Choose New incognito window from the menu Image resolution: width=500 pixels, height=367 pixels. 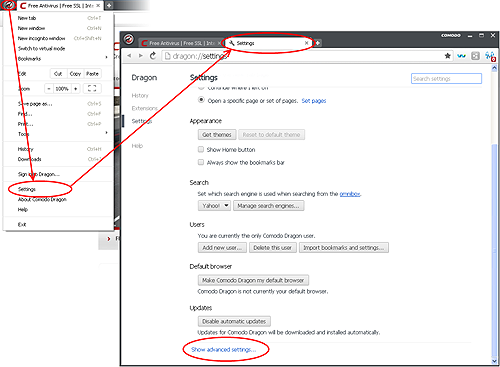coord(58,38)
